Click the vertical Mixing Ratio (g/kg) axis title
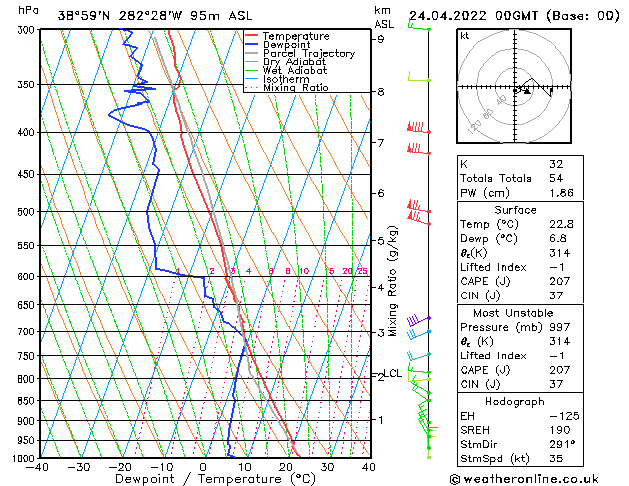This screenshot has width=629, height=486. [392, 281]
